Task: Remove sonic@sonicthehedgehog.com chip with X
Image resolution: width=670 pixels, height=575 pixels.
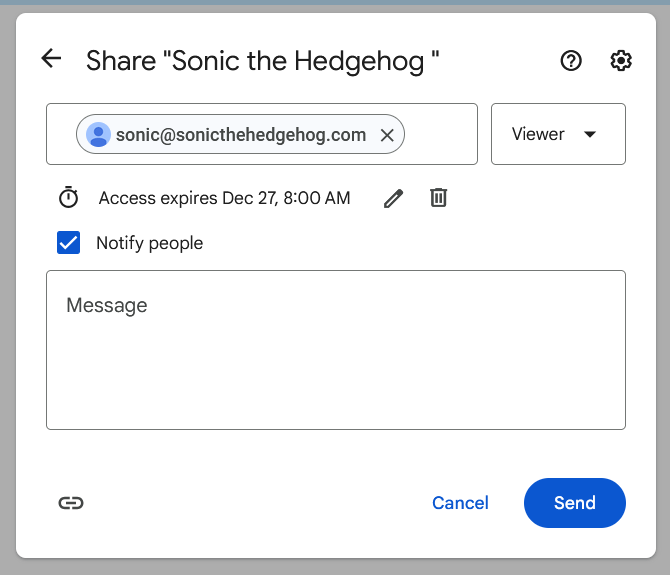Action: tap(387, 135)
